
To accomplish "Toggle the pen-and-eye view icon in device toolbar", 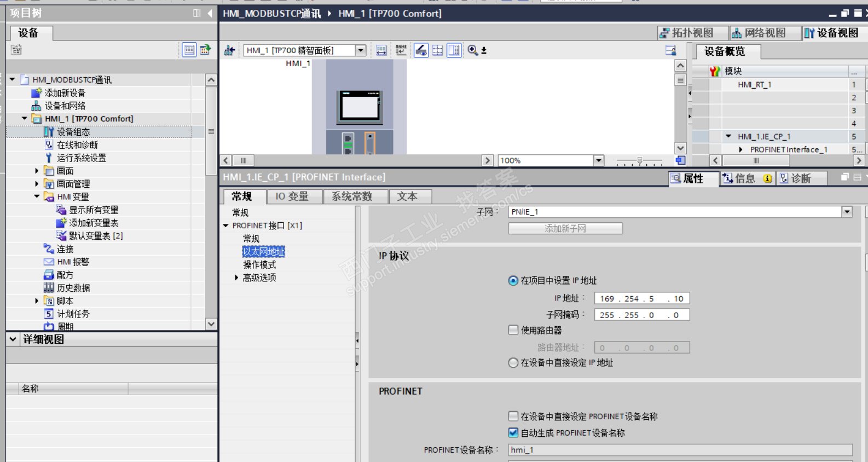I will click(421, 51).
